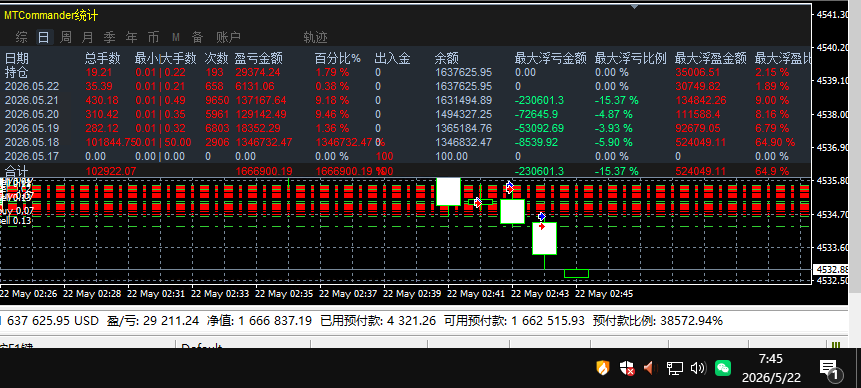Open the 轨迹 trace tab
This screenshot has width=861, height=388.
coord(315,37)
